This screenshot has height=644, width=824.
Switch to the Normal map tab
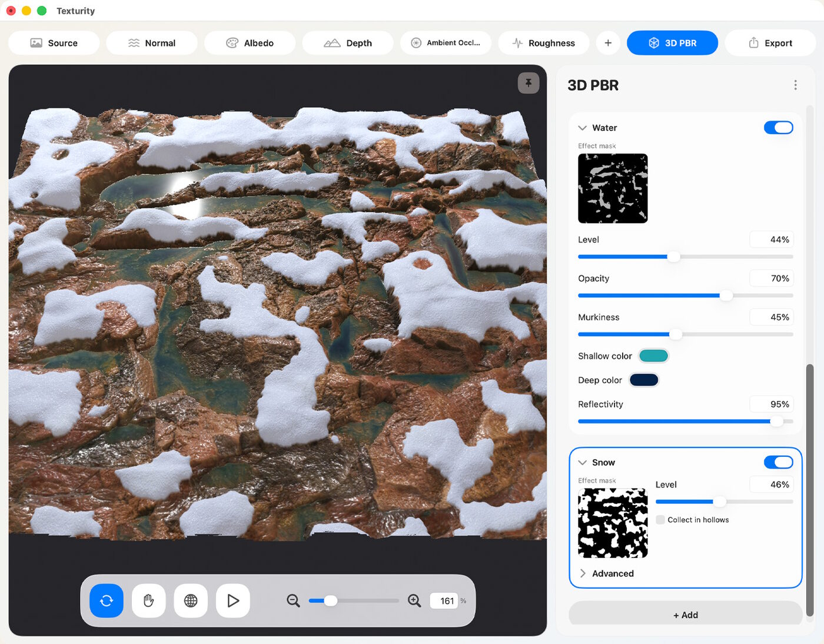click(x=152, y=43)
